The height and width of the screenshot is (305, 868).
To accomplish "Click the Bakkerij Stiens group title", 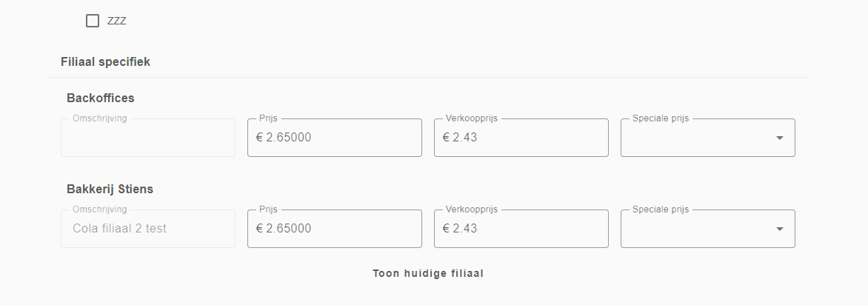I will tap(110, 190).
